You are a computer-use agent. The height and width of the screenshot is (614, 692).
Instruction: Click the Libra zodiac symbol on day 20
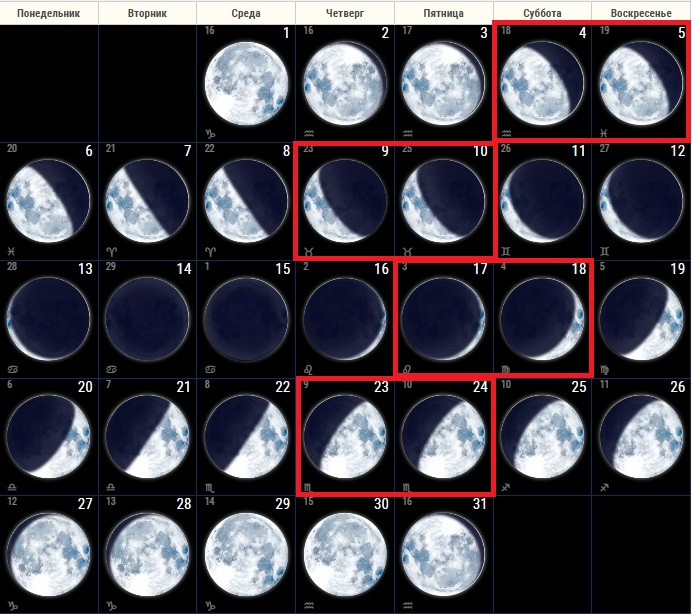pyautogui.click(x=12, y=487)
